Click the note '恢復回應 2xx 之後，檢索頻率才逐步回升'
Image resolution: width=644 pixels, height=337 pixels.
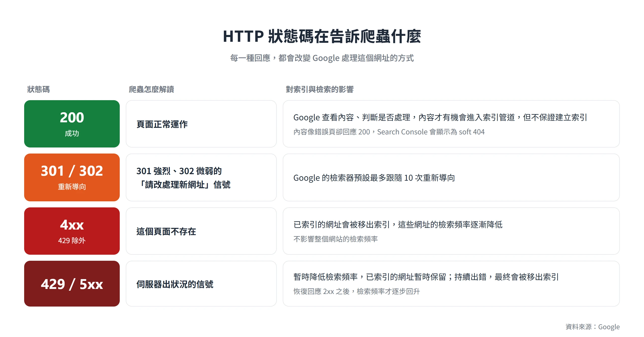pyautogui.click(x=357, y=291)
